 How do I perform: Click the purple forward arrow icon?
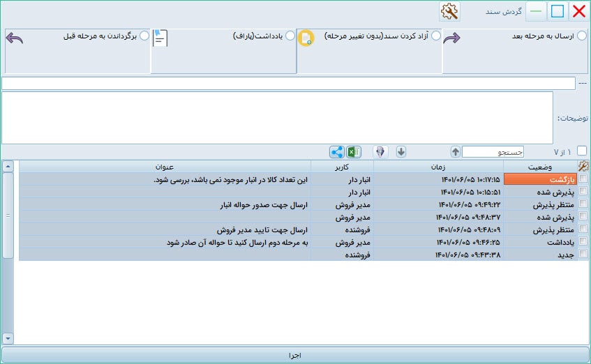[452, 38]
